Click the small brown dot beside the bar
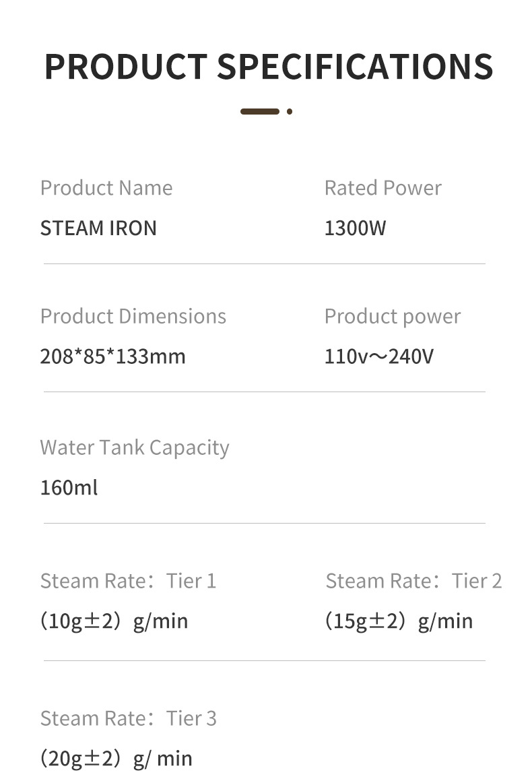The image size is (532, 781). [x=290, y=111]
